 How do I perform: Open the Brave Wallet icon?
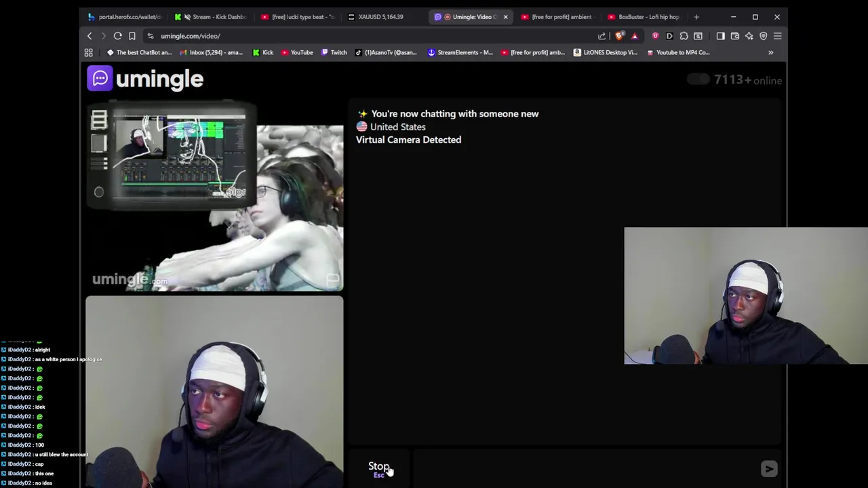pos(734,36)
